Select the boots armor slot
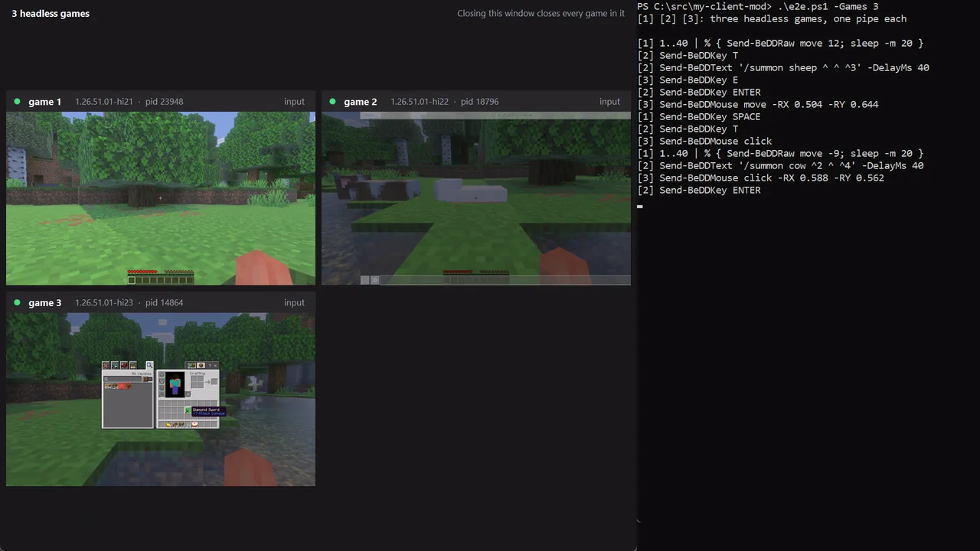980x551 pixels. [x=162, y=395]
